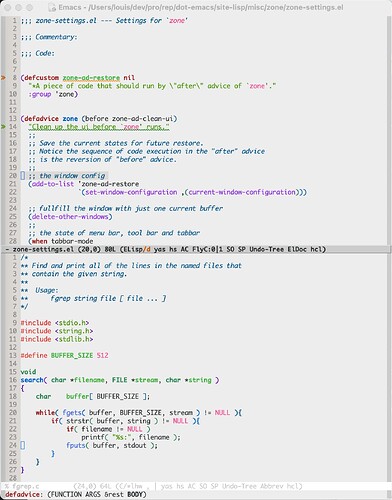This screenshot has height=500, width=392.
Task: Click 'fgets' call in the while condition
Action: 72,413
